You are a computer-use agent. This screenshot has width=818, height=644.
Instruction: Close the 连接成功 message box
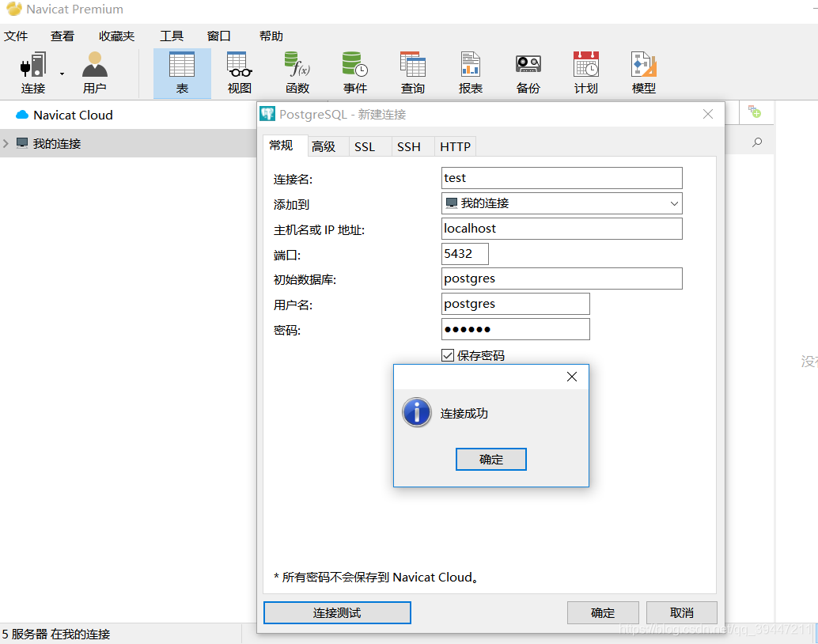click(x=572, y=377)
